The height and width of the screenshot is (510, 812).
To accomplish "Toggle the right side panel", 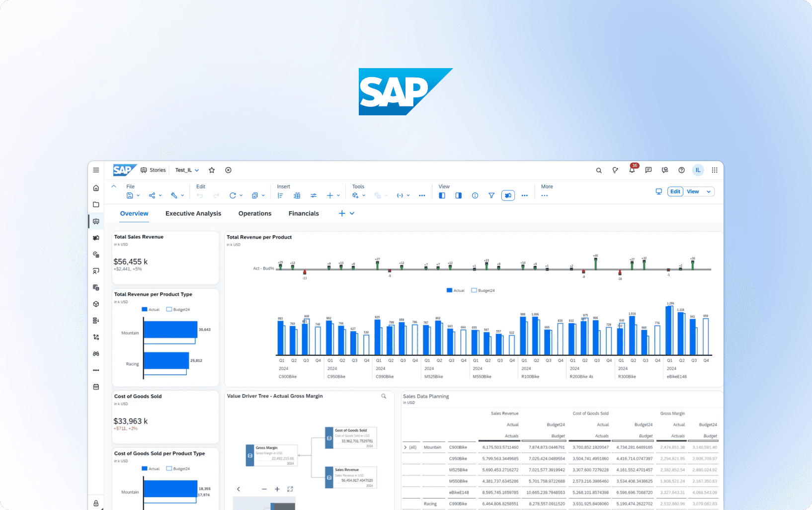I will tap(458, 195).
